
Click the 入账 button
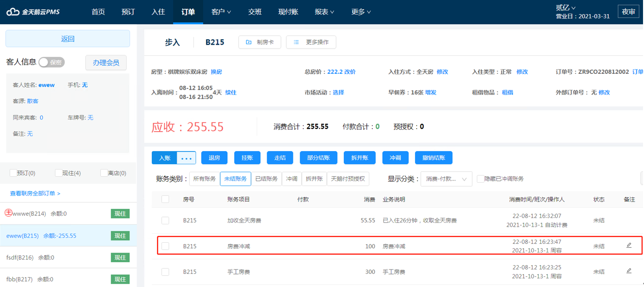(x=164, y=158)
